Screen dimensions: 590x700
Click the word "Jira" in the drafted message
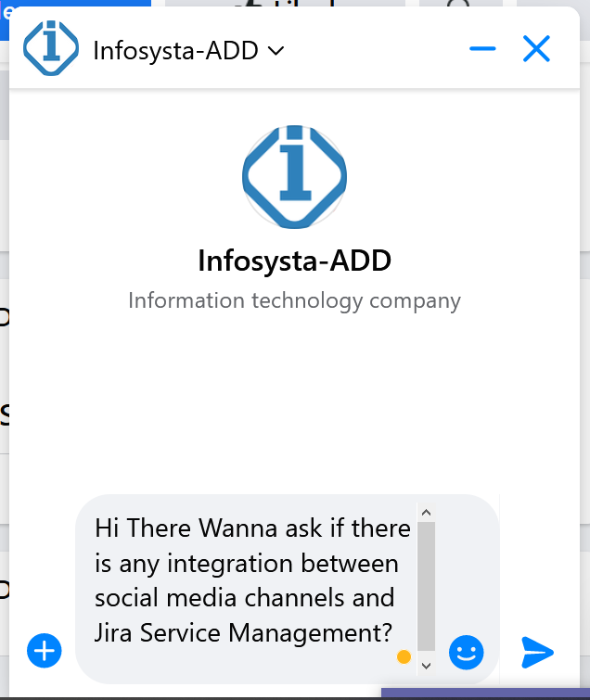(x=112, y=634)
